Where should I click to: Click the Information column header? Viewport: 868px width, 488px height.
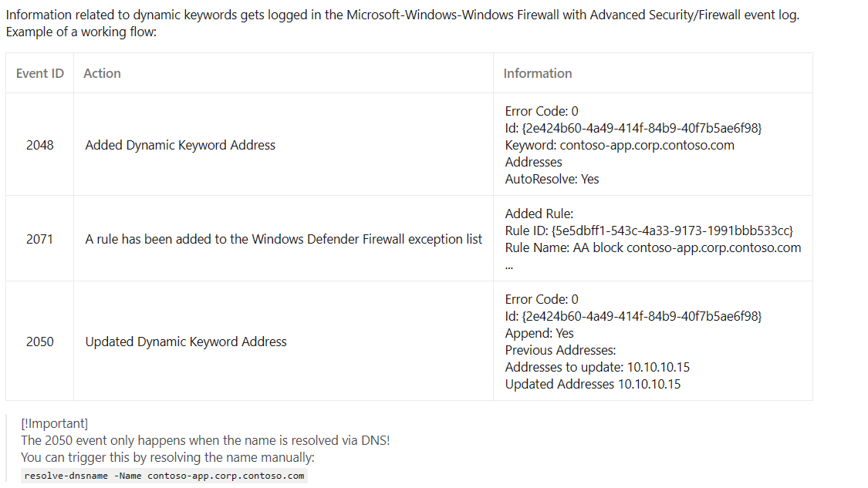tap(538, 73)
